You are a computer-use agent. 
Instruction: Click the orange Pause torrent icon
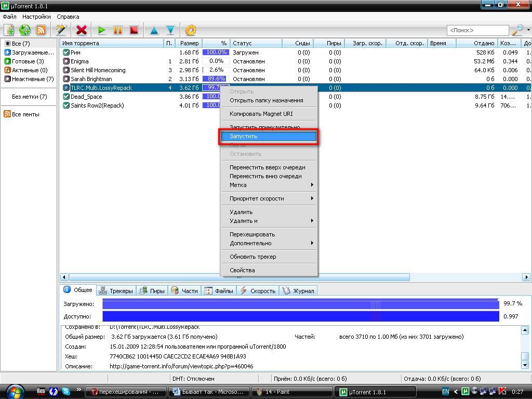point(118,30)
